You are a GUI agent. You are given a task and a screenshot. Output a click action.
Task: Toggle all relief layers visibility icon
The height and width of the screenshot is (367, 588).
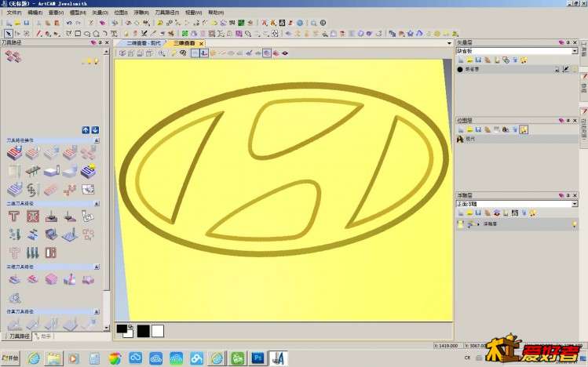[532, 213]
